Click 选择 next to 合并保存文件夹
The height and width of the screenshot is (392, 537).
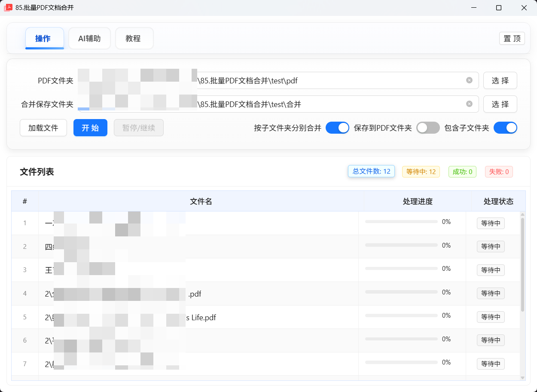(x=500, y=104)
